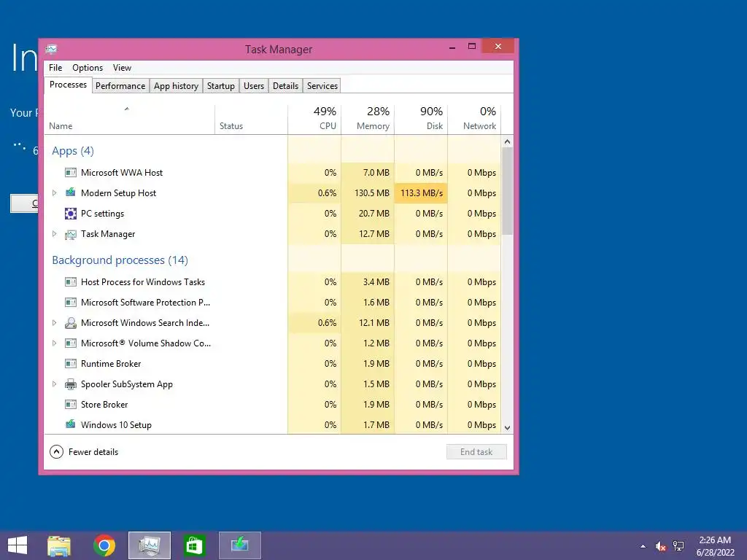Select the Processes tab
747x560 pixels.
[68, 85]
